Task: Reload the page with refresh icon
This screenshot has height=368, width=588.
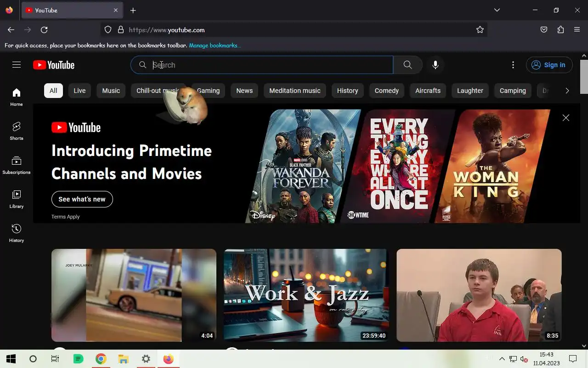Action: (44, 30)
